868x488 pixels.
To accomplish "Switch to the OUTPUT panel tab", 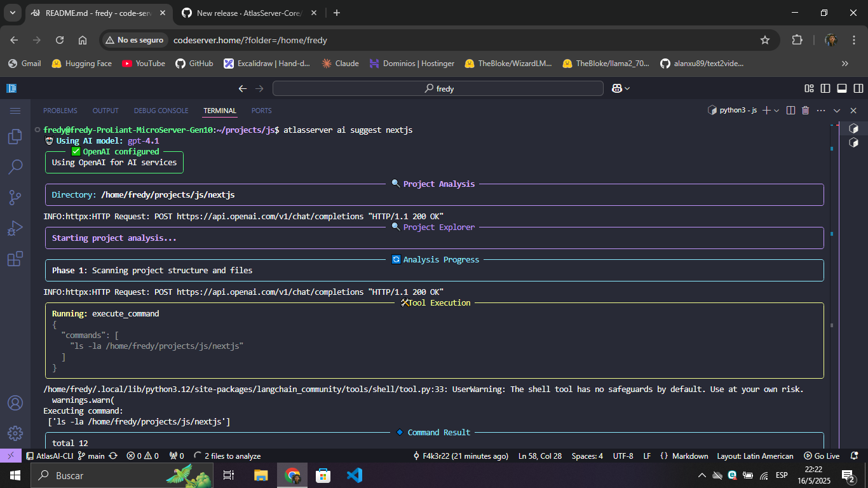I will tap(105, 111).
